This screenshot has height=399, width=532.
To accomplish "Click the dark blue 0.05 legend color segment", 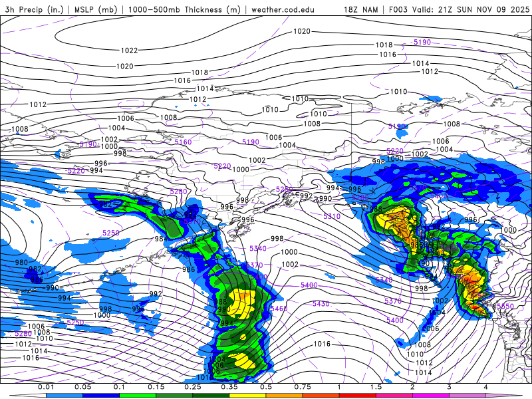I will (x=101, y=396).
